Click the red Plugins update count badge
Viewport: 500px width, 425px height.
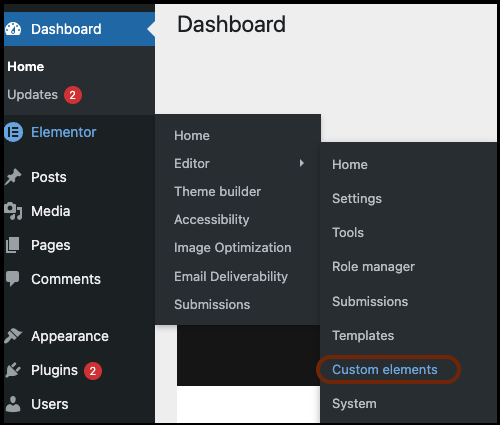click(93, 371)
